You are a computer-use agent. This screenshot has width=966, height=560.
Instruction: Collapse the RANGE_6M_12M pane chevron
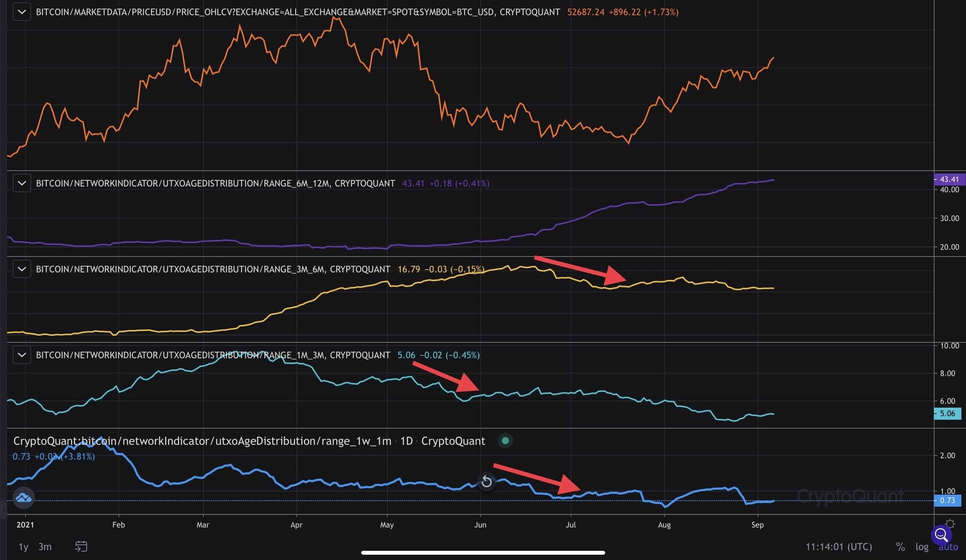click(x=22, y=183)
